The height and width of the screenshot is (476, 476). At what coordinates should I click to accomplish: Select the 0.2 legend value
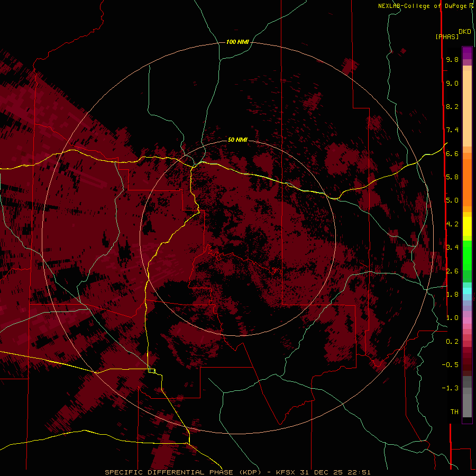452,342
